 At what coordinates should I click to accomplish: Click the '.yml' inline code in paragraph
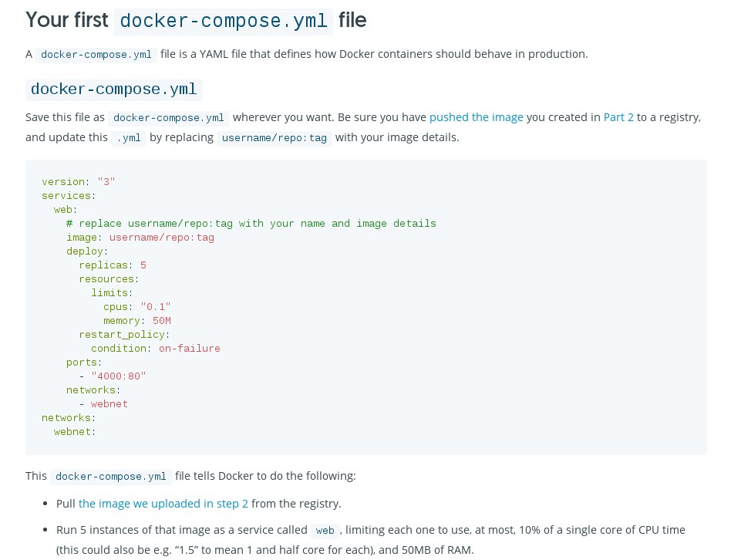(x=129, y=138)
